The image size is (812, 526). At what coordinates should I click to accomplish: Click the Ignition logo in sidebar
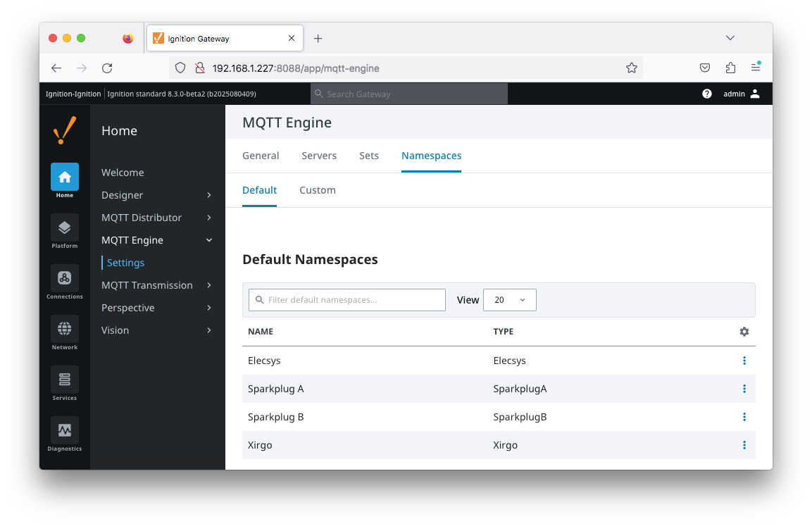point(65,130)
